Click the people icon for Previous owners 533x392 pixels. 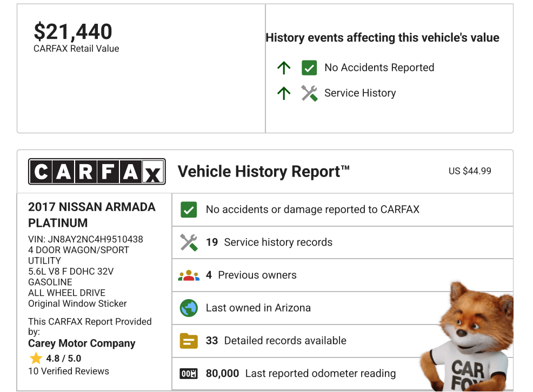point(189,275)
